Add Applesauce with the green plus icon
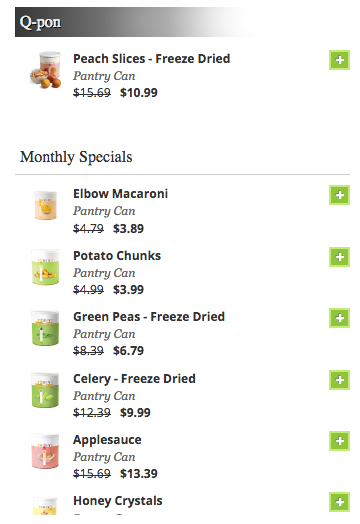The height and width of the screenshot is (524, 360). coord(339,441)
